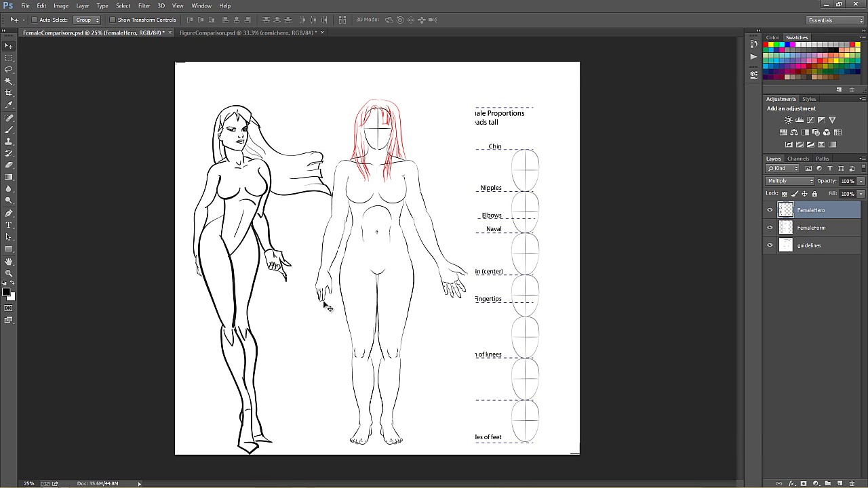
Task: Click the Zoom tool magnifier
Action: click(9, 273)
